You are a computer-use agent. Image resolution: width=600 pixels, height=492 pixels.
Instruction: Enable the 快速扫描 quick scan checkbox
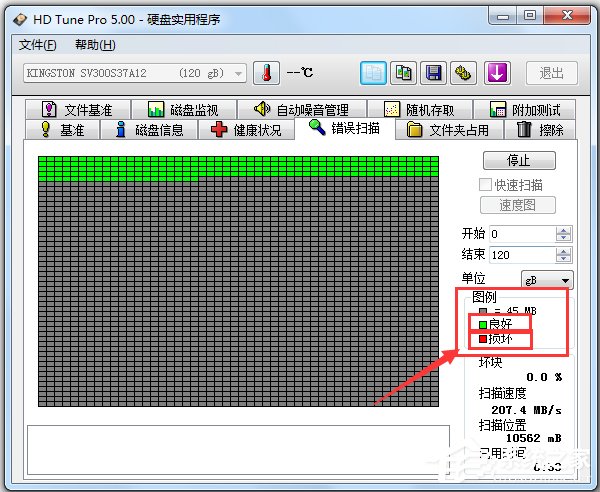coord(487,185)
